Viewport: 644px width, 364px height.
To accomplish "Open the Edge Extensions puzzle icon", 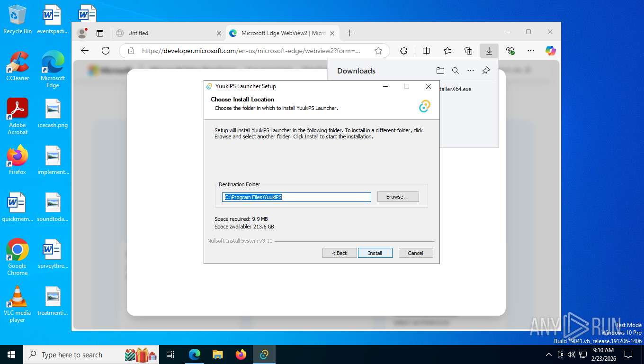I will click(x=403, y=51).
